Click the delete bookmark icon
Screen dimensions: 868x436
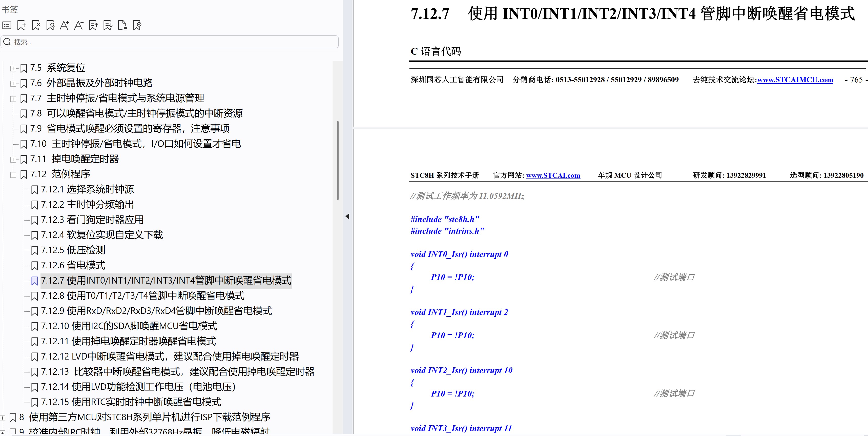click(x=36, y=25)
